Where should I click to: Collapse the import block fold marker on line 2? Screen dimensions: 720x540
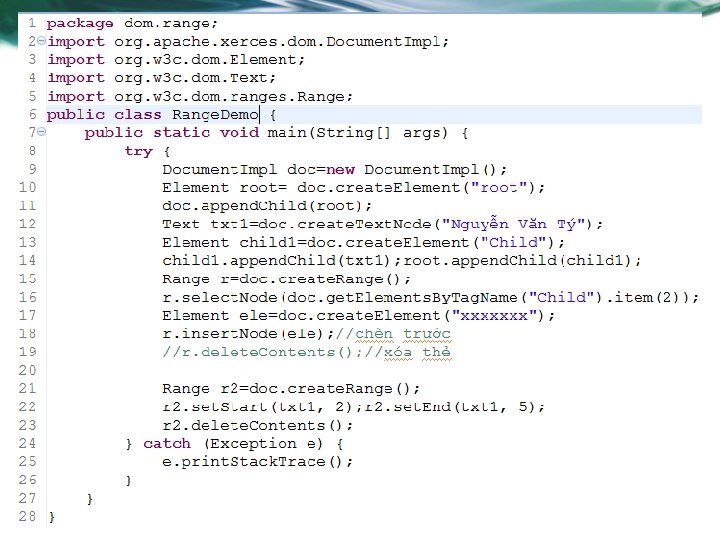41,41
